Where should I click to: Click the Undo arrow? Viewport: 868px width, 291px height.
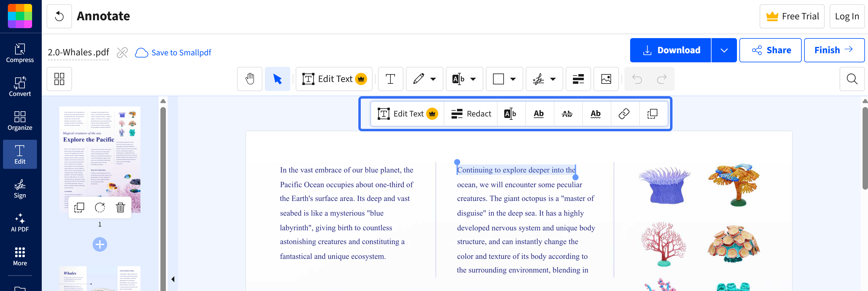[x=637, y=79]
